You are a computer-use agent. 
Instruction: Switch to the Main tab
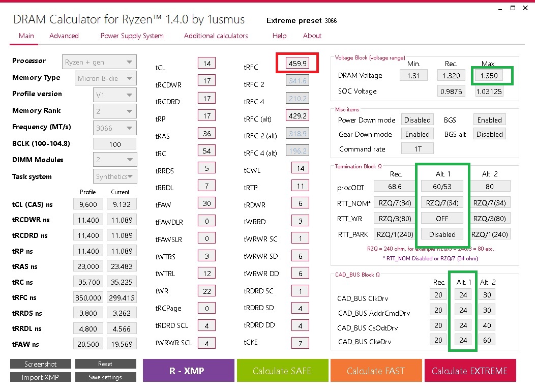(x=26, y=36)
